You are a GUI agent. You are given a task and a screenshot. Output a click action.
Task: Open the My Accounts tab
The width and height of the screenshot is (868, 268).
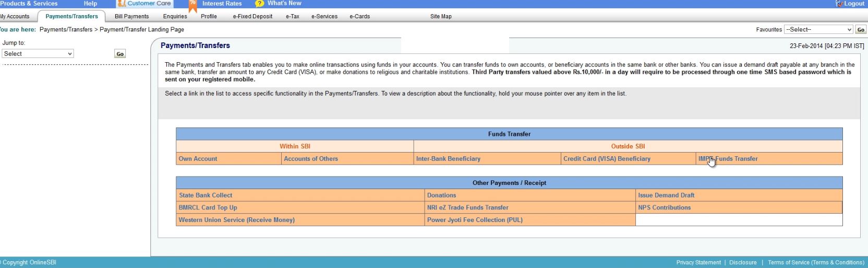(15, 17)
